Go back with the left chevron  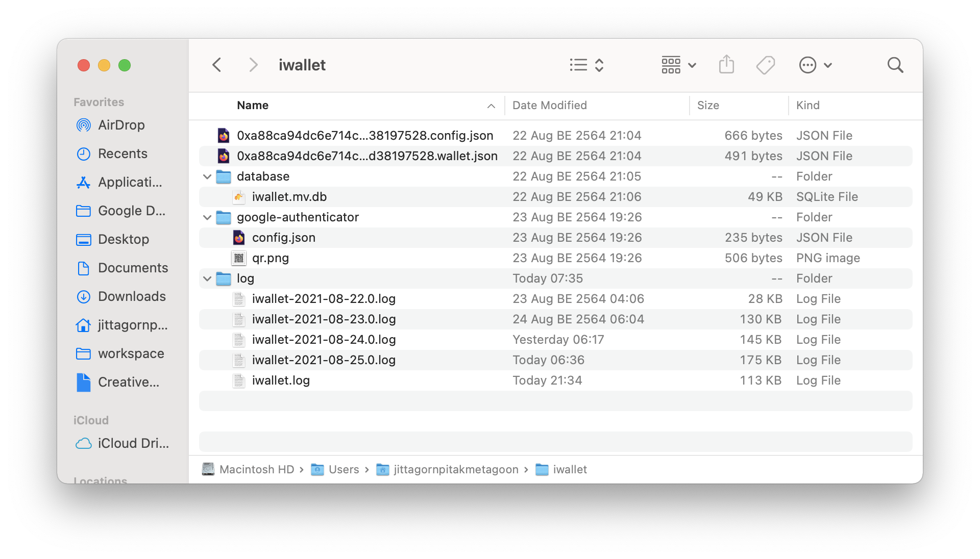(x=217, y=65)
